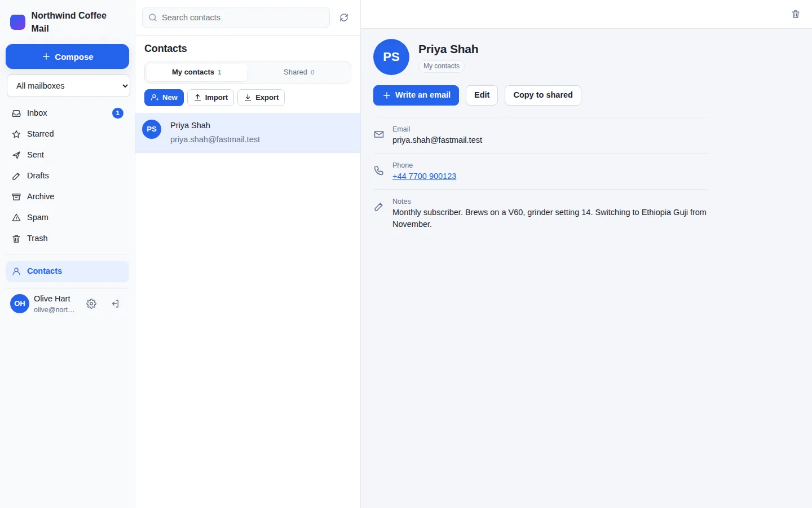Open the Archive folder

coord(68,196)
